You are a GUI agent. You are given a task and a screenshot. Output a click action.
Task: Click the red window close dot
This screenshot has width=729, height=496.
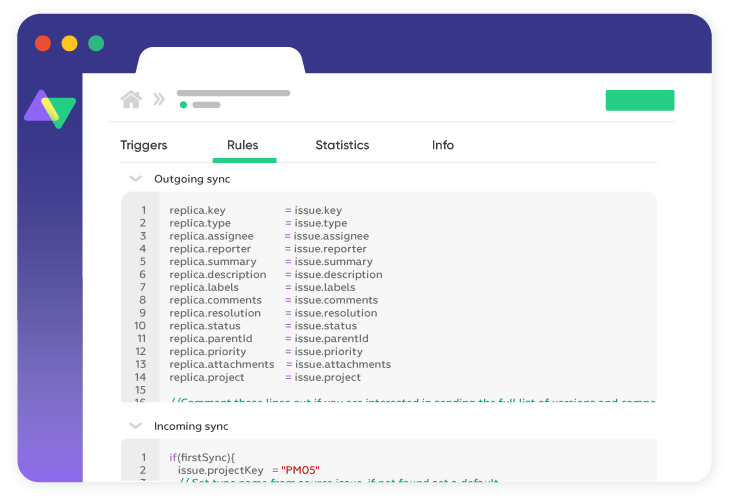click(43, 43)
